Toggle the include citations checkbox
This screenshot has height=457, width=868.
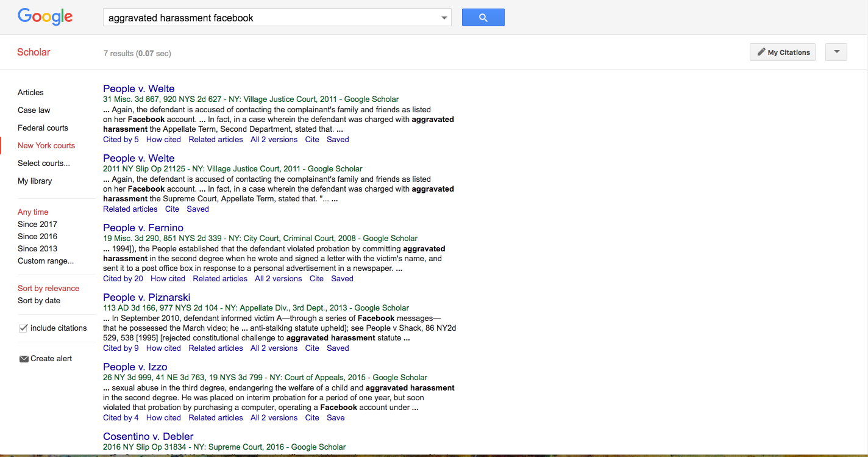[x=23, y=328]
